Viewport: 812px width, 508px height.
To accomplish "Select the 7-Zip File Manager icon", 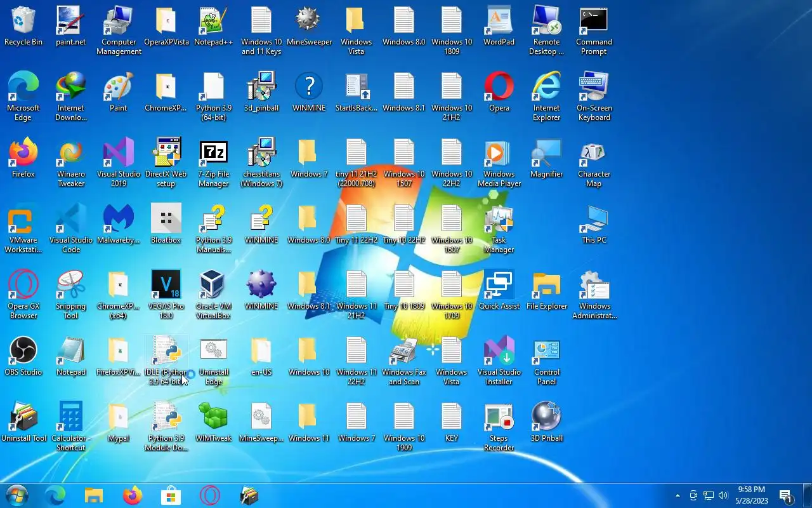I will pyautogui.click(x=214, y=163).
